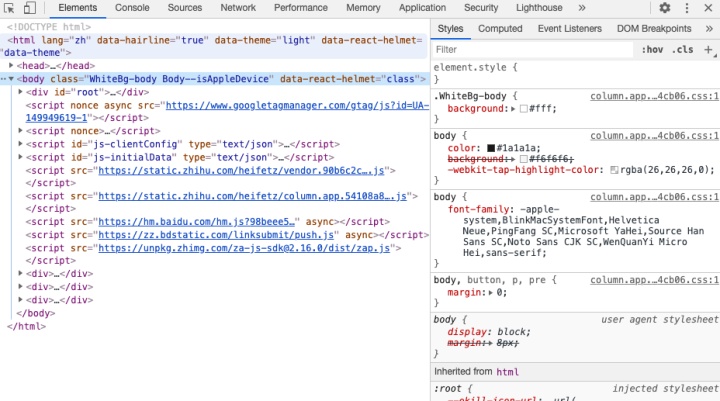This screenshot has width=720, height=401.
Task: Open the bdstatic linksubmit push.js link
Action: click(x=216, y=235)
